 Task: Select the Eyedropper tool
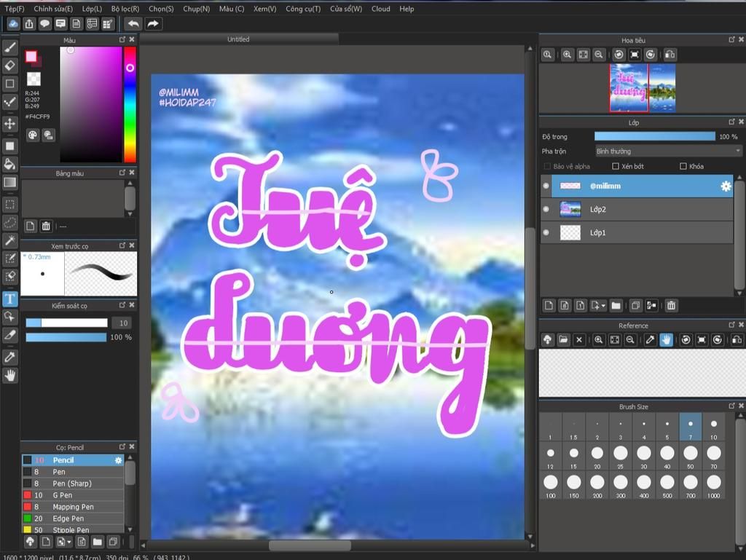tap(10, 357)
